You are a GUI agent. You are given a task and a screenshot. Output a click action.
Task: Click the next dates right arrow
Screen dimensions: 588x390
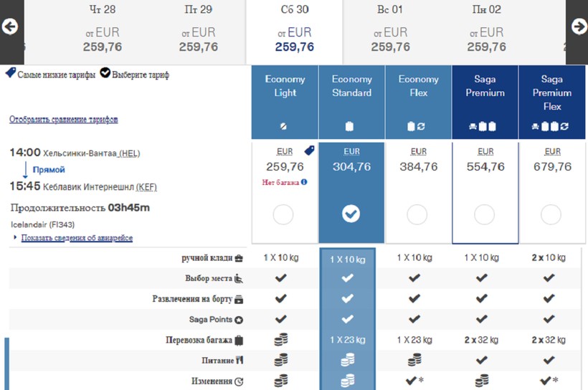point(579,27)
